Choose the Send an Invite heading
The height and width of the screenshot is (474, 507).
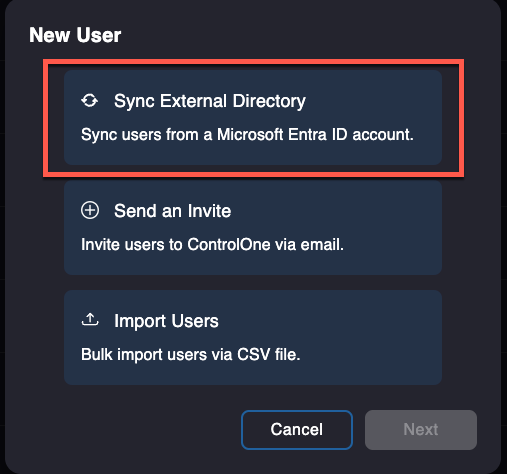coord(172,211)
